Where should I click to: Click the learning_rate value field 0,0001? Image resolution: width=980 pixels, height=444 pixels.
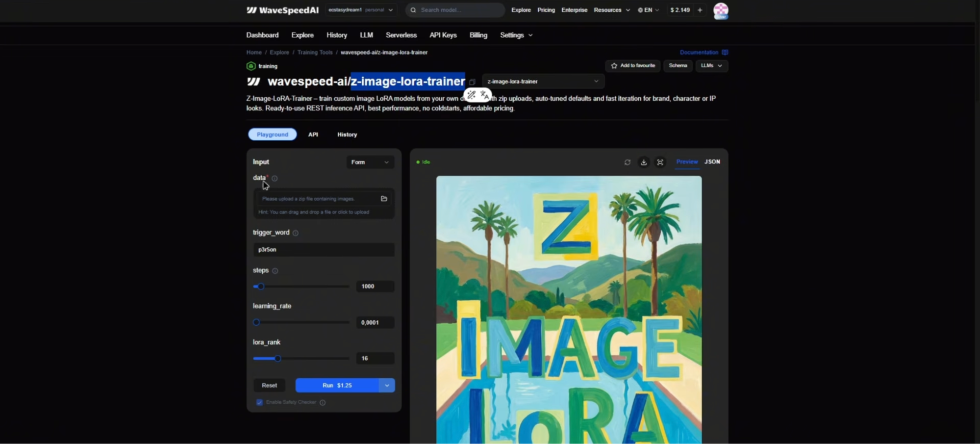(x=375, y=323)
